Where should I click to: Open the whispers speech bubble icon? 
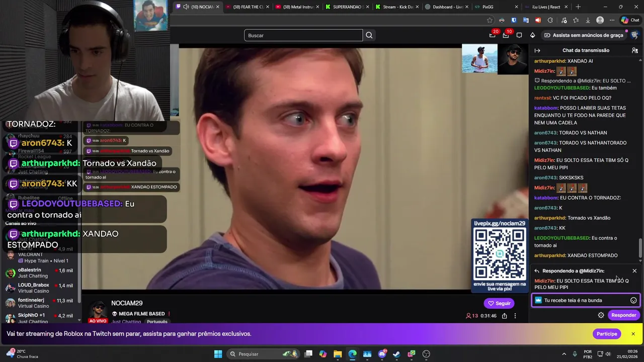(x=519, y=35)
